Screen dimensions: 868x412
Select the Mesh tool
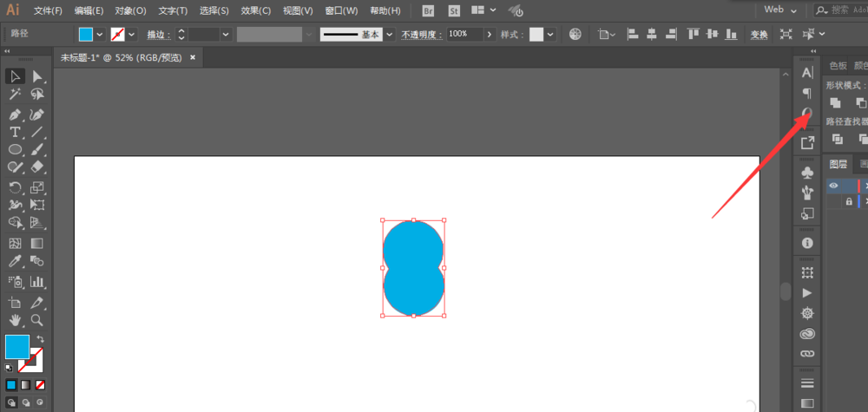click(x=16, y=244)
